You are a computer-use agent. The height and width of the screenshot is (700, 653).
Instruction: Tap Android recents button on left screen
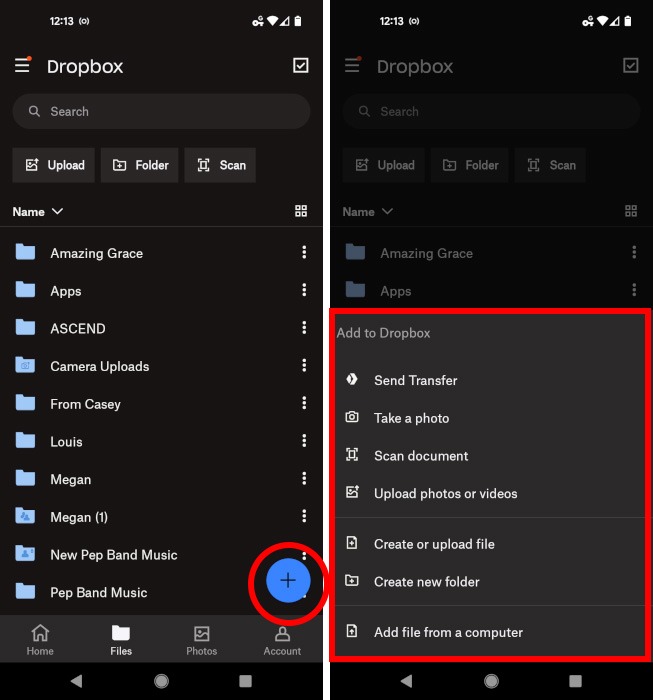tap(245, 681)
